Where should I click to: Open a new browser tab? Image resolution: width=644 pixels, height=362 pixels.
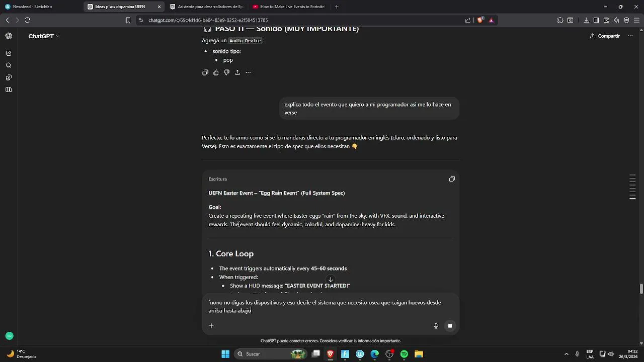point(337,7)
